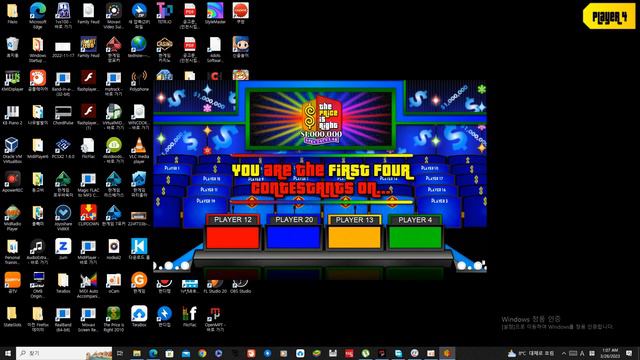Open the Family Feud shortcut with logo
Viewport: 640px width, 360px height.
[x=88, y=47]
